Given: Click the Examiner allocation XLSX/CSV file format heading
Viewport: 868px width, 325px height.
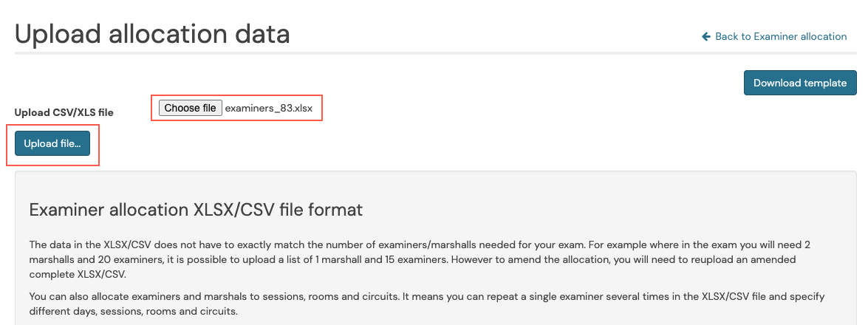Looking at the screenshot, I should tap(196, 211).
